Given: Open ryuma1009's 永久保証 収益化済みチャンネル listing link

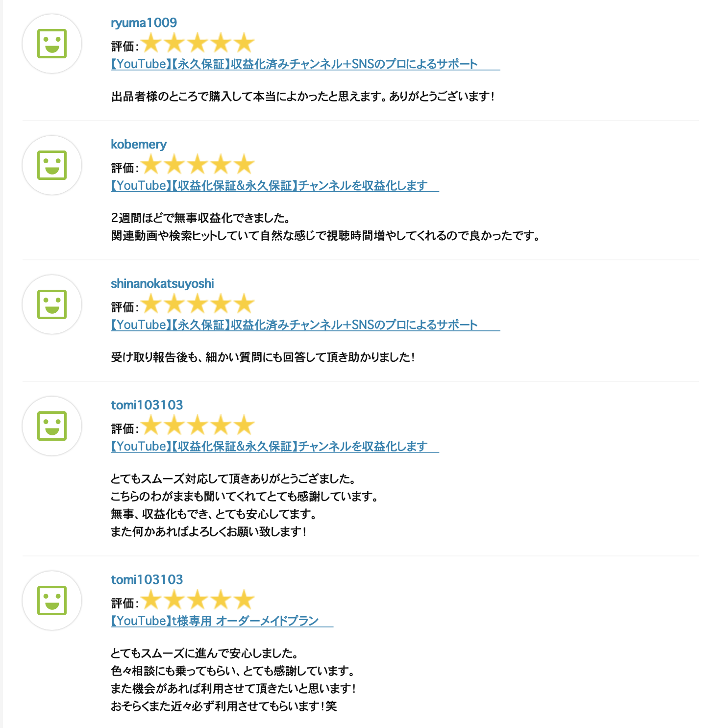Looking at the screenshot, I should [305, 64].
